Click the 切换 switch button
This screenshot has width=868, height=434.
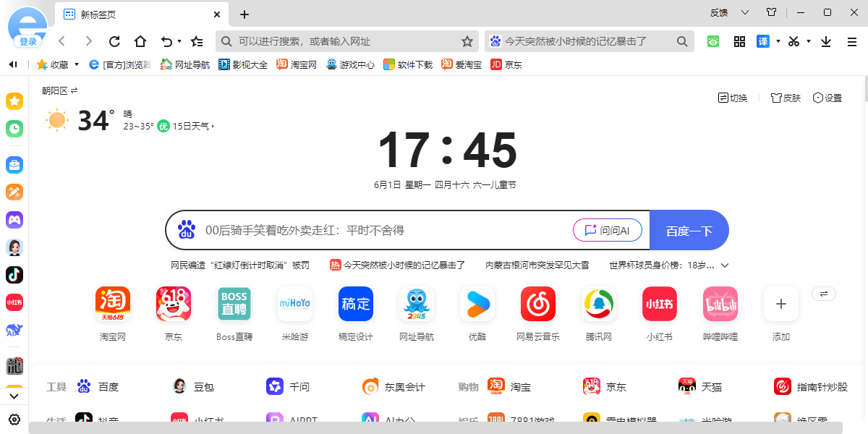732,98
